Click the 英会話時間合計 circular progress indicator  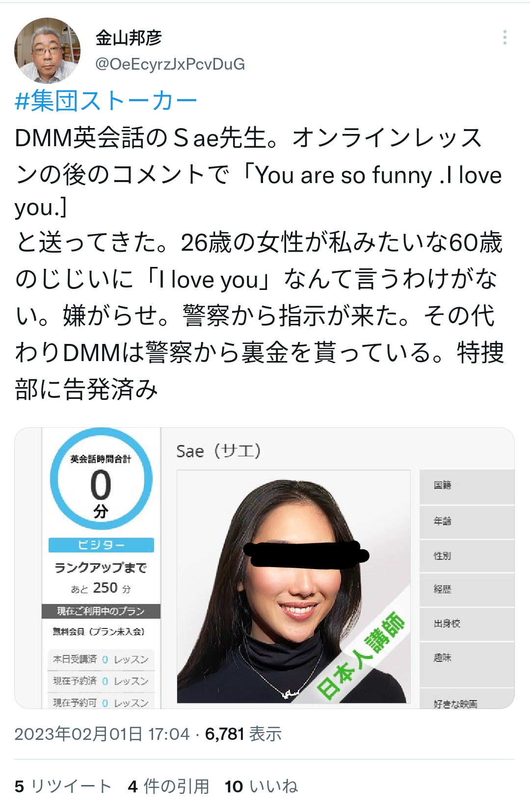tap(101, 479)
